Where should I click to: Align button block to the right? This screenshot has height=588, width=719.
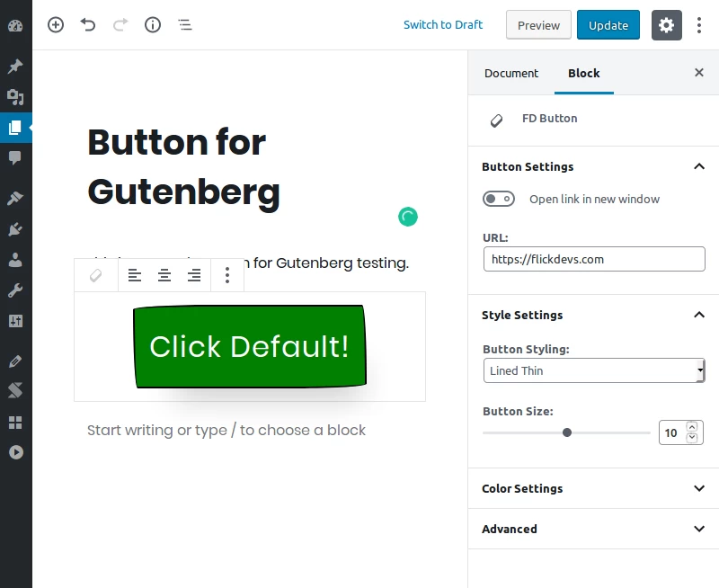coord(194,275)
